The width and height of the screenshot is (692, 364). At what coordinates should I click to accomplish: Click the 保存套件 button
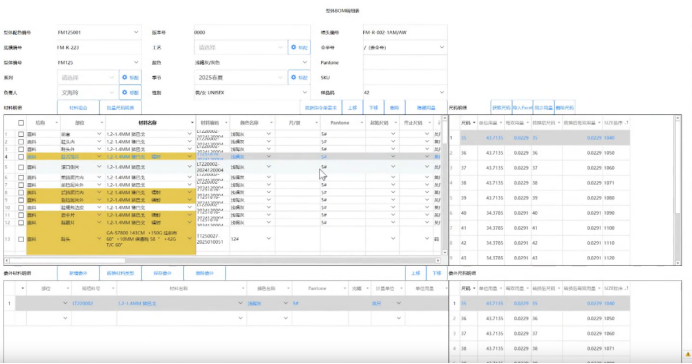tap(162, 274)
